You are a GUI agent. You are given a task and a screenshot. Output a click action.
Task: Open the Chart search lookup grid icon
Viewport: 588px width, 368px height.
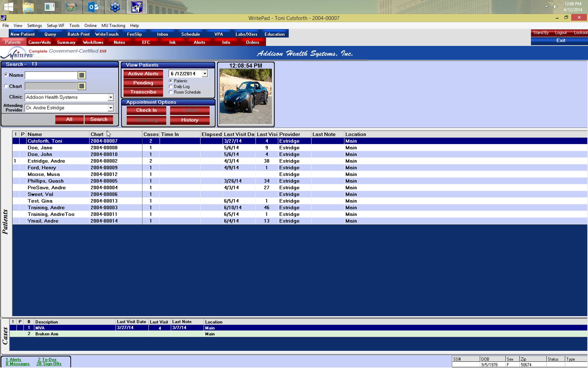[82, 86]
